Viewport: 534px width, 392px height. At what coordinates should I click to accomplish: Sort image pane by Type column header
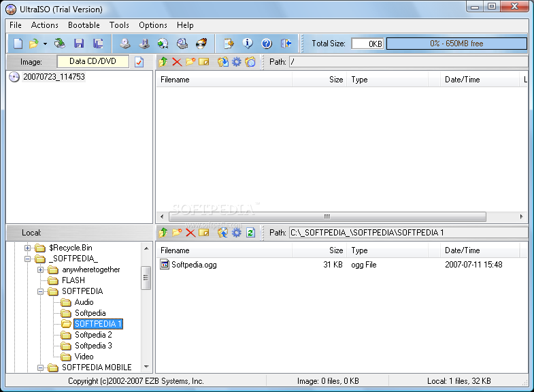click(387, 80)
